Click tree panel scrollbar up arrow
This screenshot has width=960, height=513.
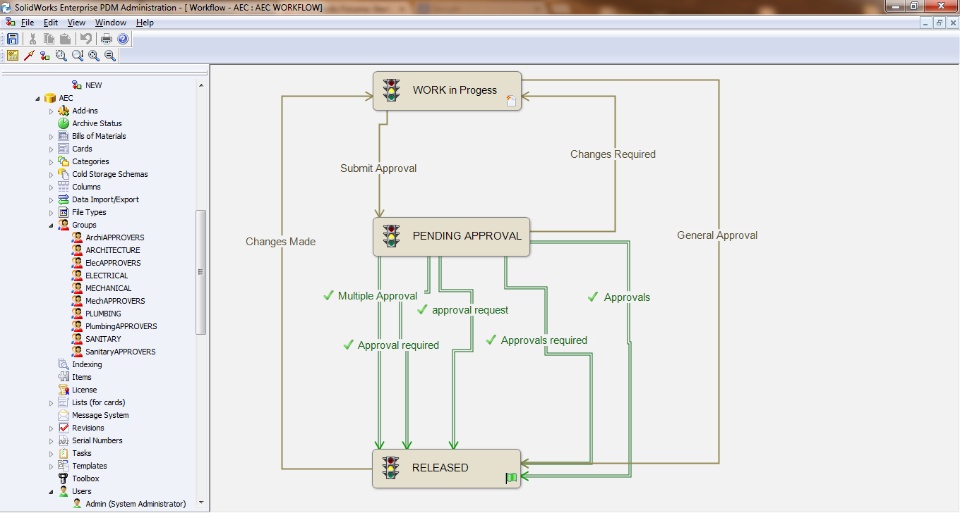coord(201,86)
